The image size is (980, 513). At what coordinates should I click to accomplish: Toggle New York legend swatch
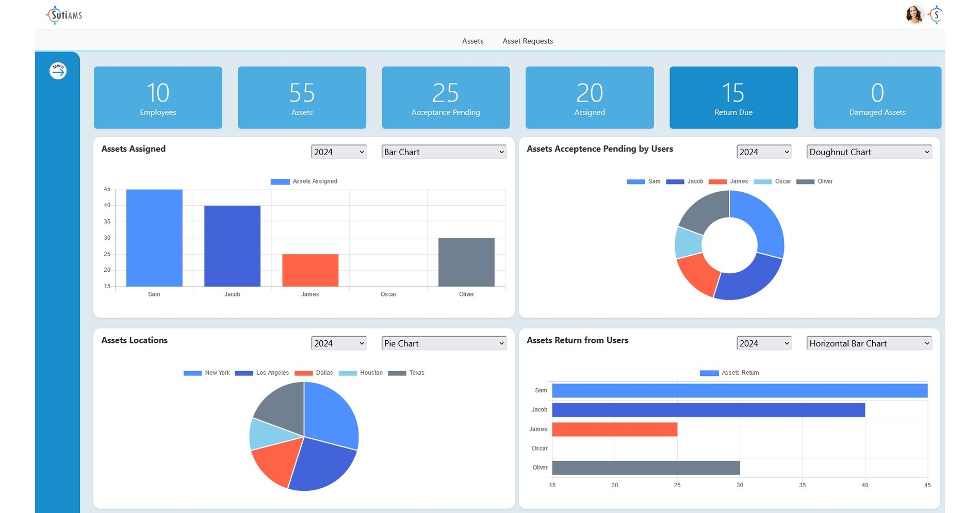tap(192, 373)
